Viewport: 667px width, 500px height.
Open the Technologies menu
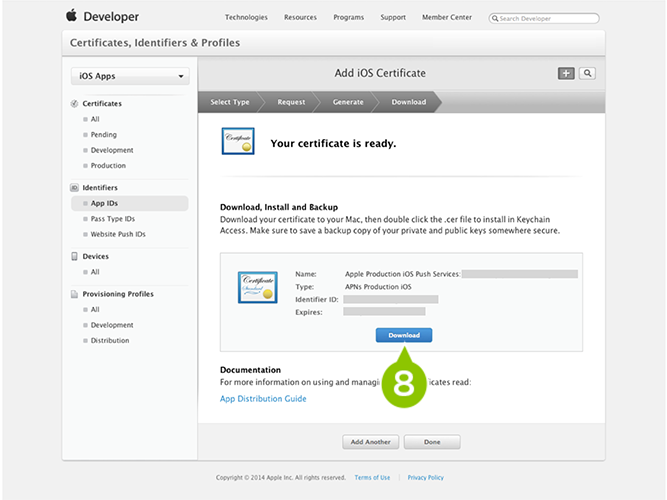pos(246,17)
